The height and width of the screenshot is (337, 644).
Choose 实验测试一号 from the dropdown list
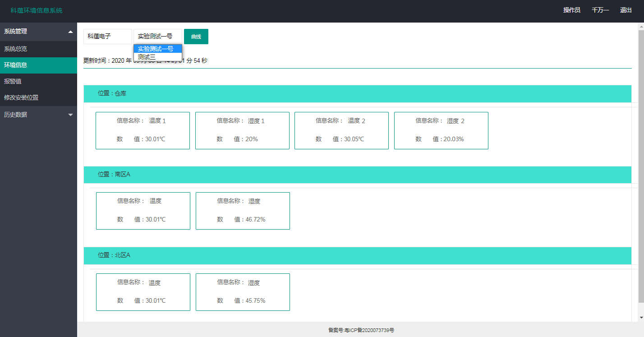click(157, 49)
